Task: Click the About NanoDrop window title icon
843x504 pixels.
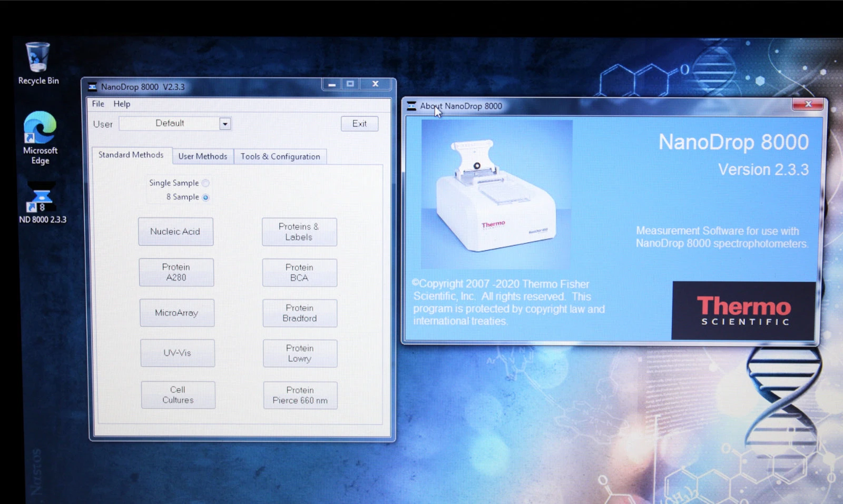Action: (411, 106)
